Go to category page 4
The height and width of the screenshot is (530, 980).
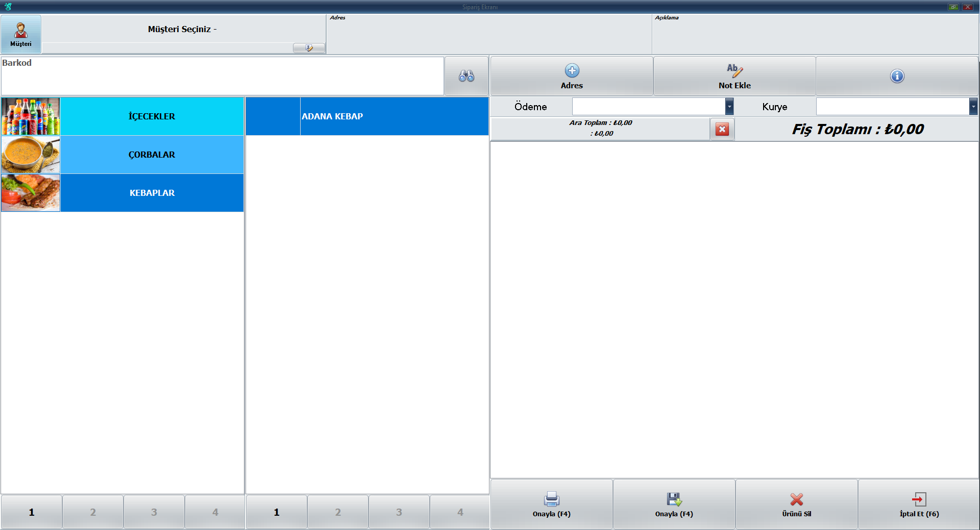215,512
